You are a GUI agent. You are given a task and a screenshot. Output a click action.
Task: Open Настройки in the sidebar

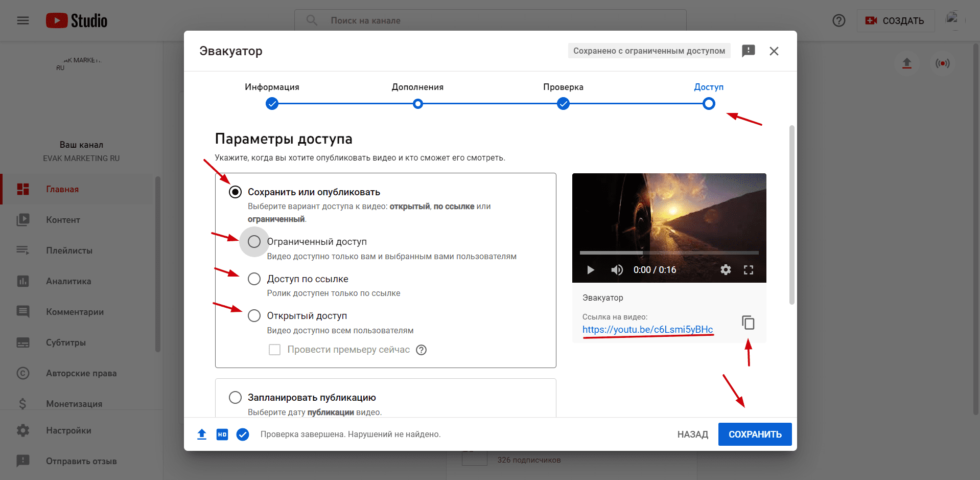[x=81, y=430]
